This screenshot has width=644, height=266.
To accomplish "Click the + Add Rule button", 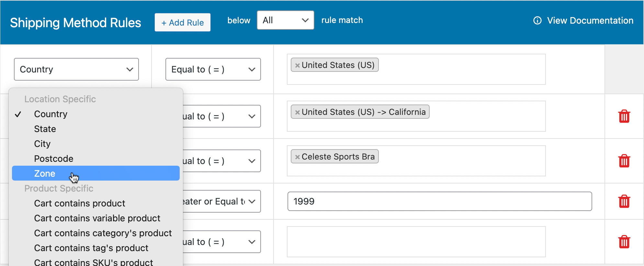I will 183,22.
